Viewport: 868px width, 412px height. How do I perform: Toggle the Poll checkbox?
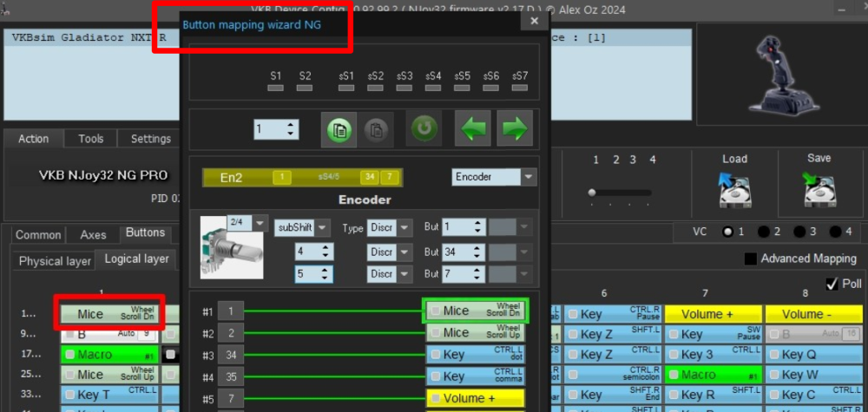click(x=832, y=284)
